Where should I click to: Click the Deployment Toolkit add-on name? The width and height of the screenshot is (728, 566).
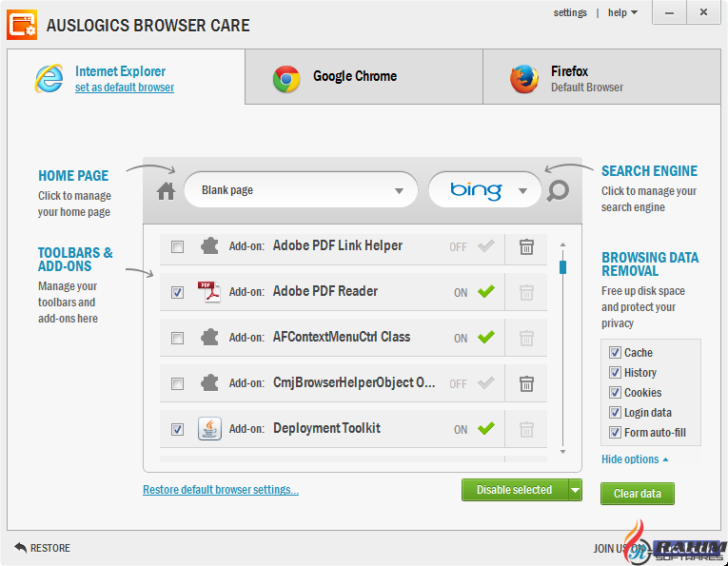tap(326, 428)
